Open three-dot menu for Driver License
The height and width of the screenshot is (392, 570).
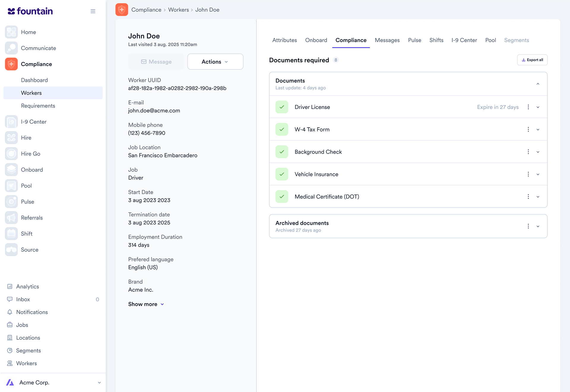[528, 107]
